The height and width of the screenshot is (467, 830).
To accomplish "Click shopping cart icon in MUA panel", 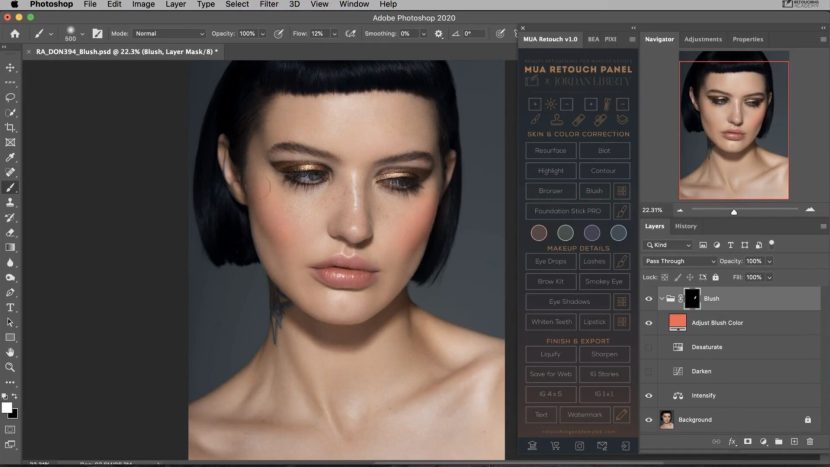I will 555,446.
